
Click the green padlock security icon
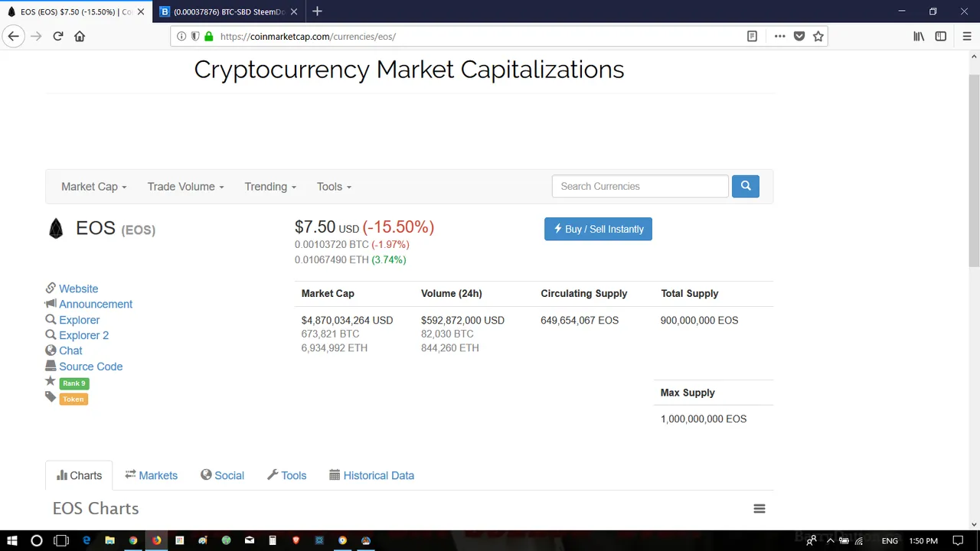click(209, 36)
